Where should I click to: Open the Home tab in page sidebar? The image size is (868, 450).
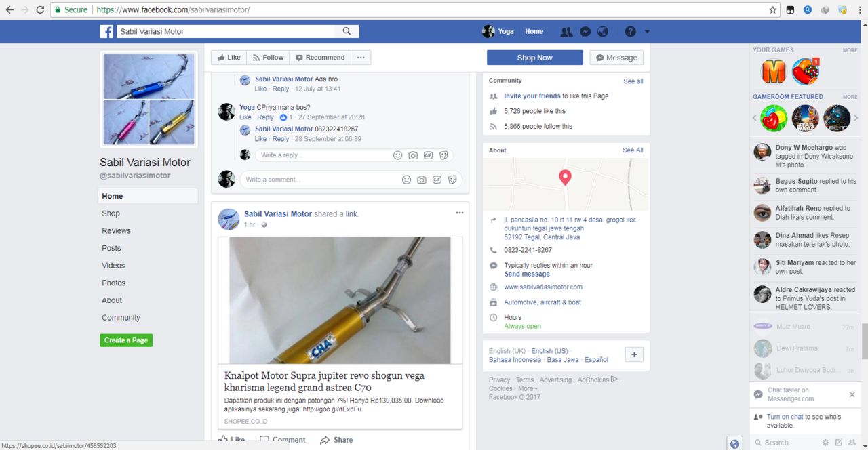click(148, 196)
